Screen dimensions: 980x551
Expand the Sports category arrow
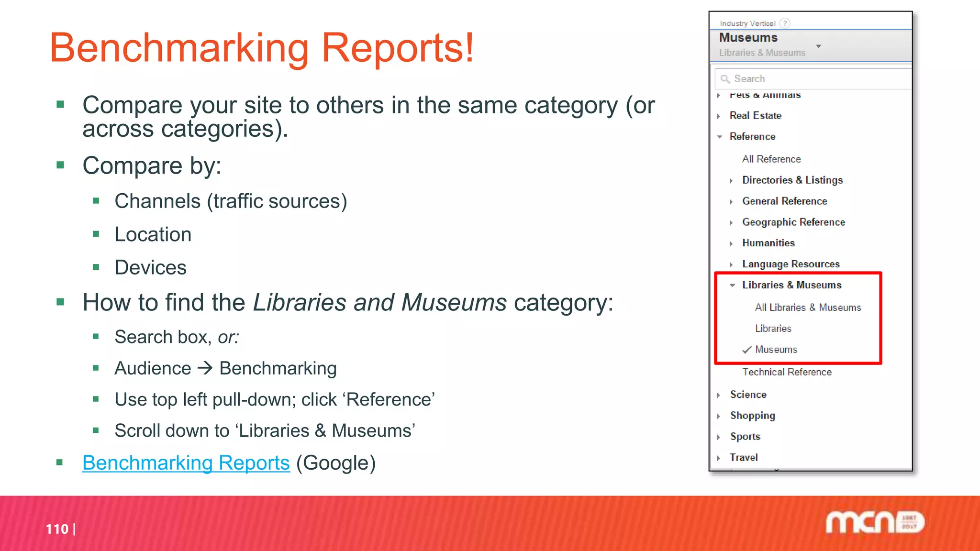pos(719,437)
